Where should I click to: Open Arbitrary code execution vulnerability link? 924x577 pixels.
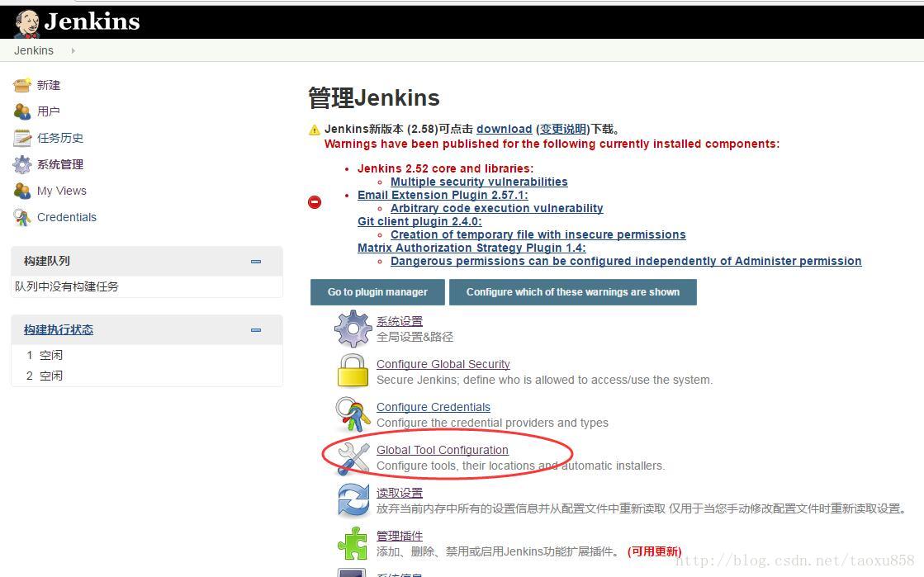pos(497,208)
